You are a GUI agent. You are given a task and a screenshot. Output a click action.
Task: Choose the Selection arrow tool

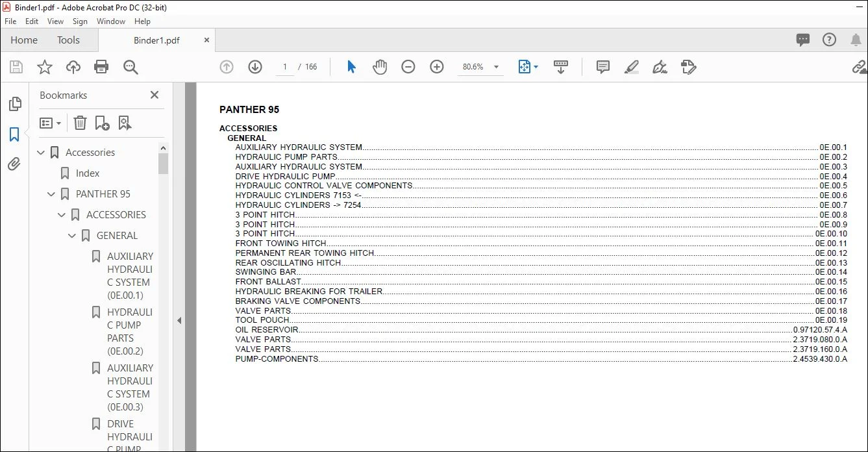[x=351, y=67]
